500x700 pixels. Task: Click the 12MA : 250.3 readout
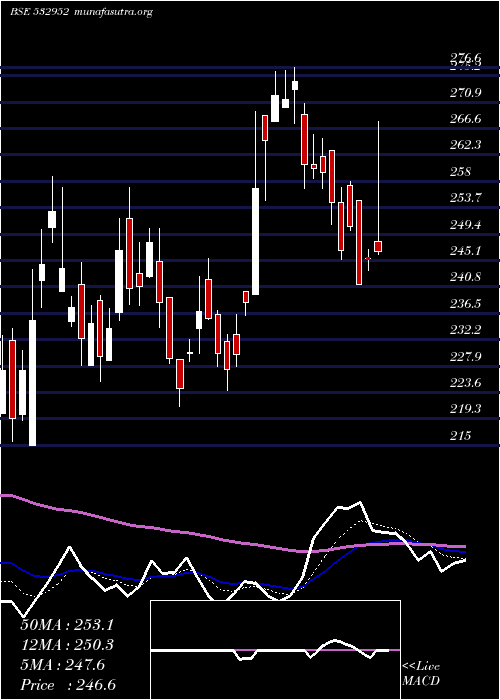[67, 645]
